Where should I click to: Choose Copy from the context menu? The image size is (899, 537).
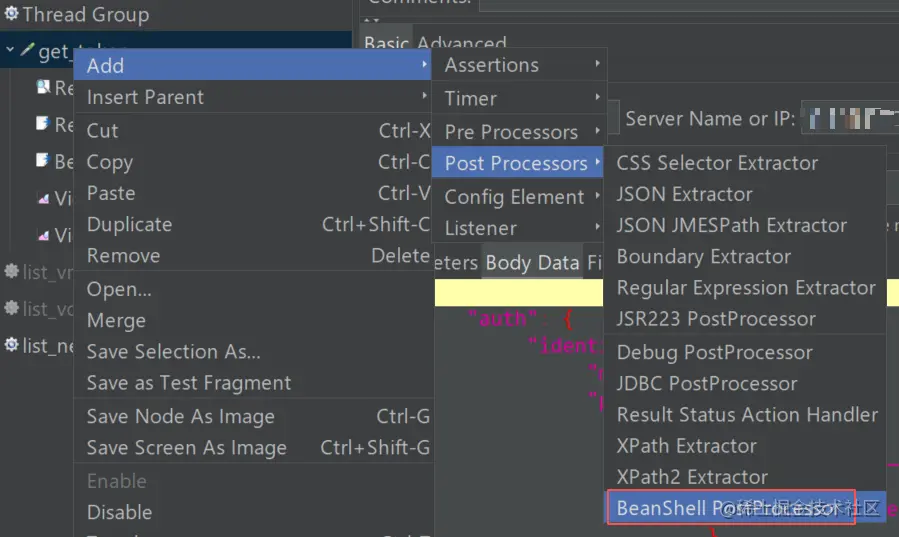[252, 162]
